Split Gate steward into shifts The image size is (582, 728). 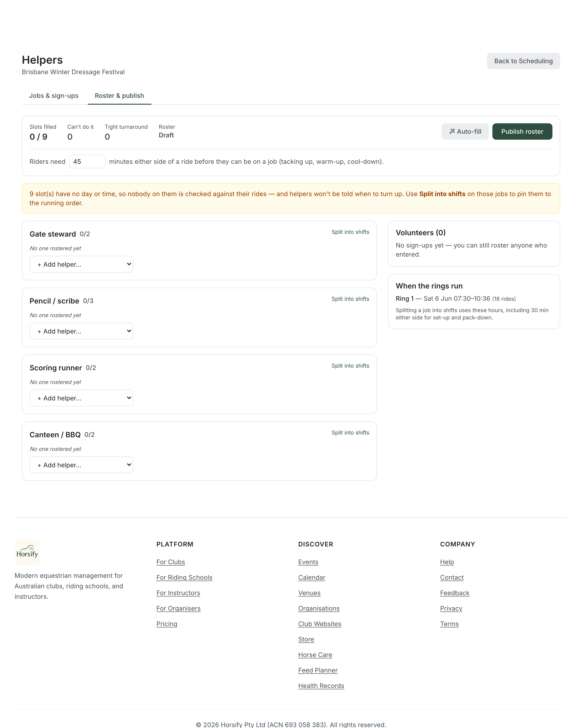(350, 232)
